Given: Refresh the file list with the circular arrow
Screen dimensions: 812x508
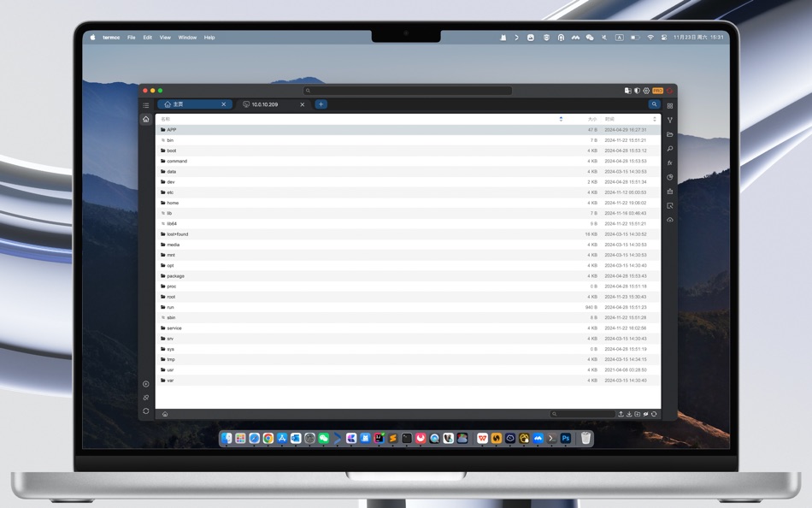Looking at the screenshot, I should [x=654, y=413].
